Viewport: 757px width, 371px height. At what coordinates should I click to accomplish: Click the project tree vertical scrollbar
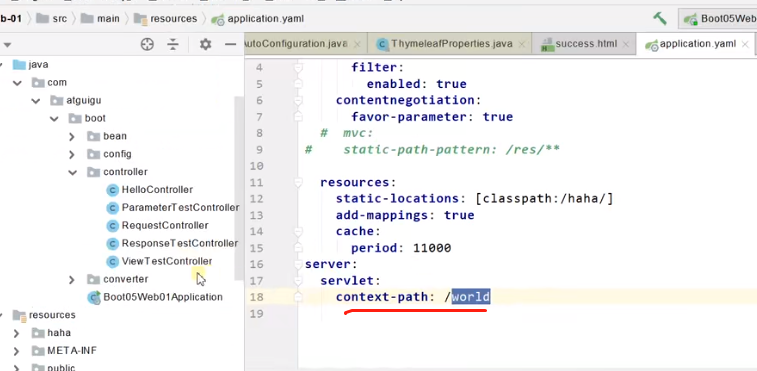(239, 188)
